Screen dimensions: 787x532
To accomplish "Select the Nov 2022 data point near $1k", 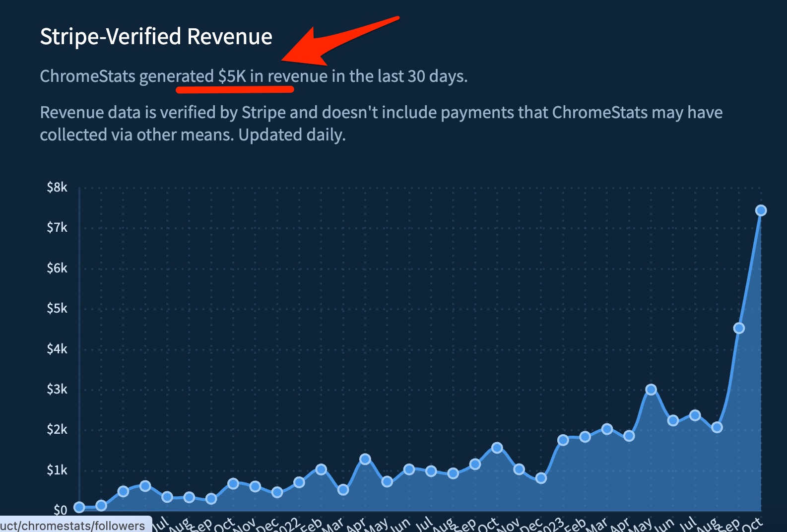I will tap(519, 469).
